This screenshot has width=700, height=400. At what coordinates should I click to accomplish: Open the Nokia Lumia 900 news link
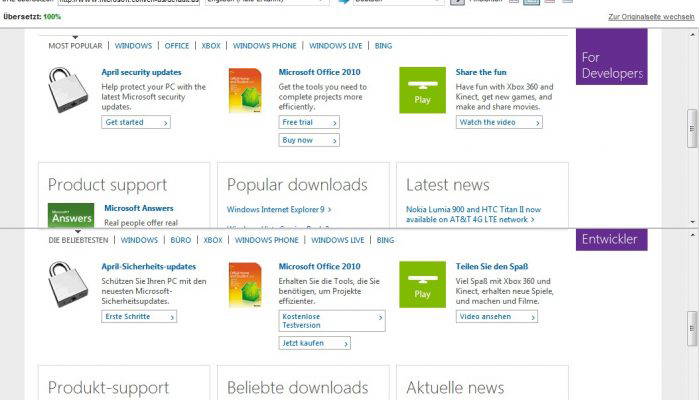point(474,214)
